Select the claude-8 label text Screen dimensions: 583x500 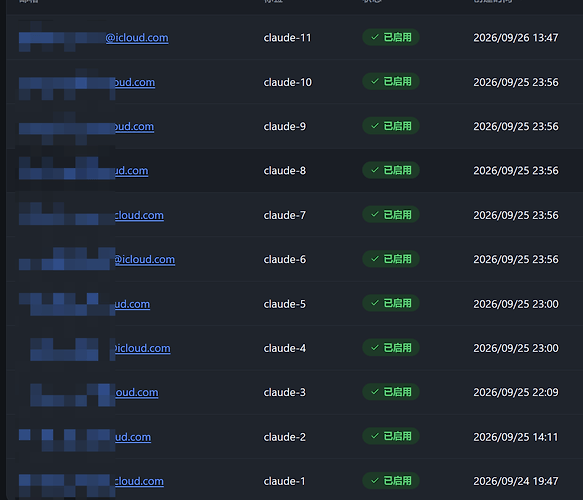pos(285,171)
